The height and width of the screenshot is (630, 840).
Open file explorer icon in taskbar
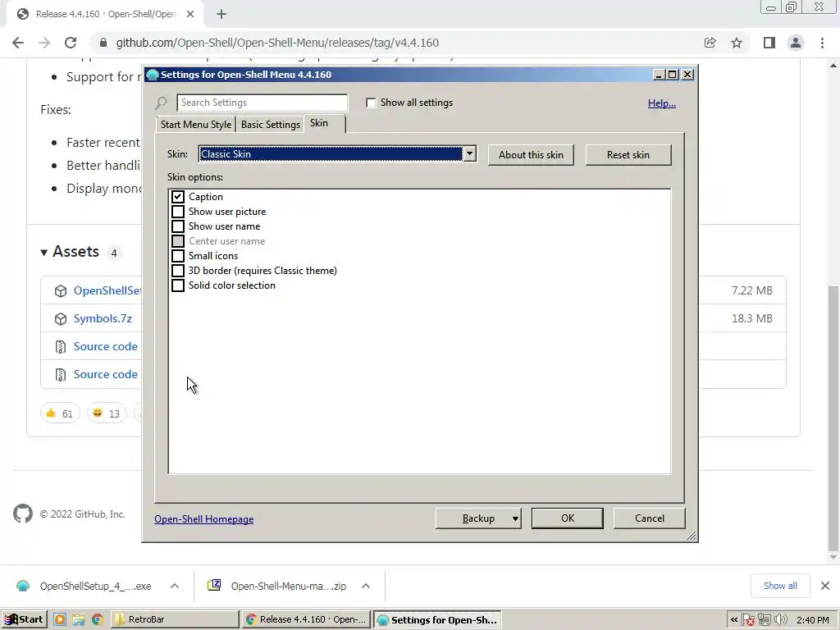coord(78,620)
